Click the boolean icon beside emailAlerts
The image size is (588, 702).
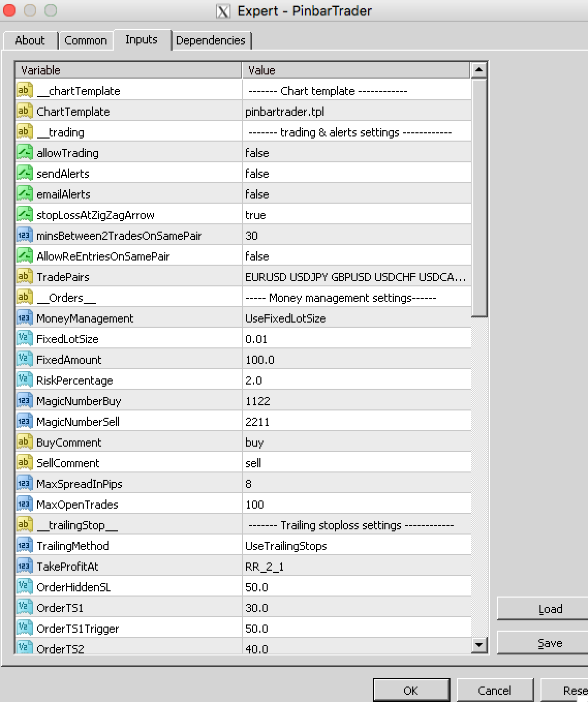pos(25,194)
